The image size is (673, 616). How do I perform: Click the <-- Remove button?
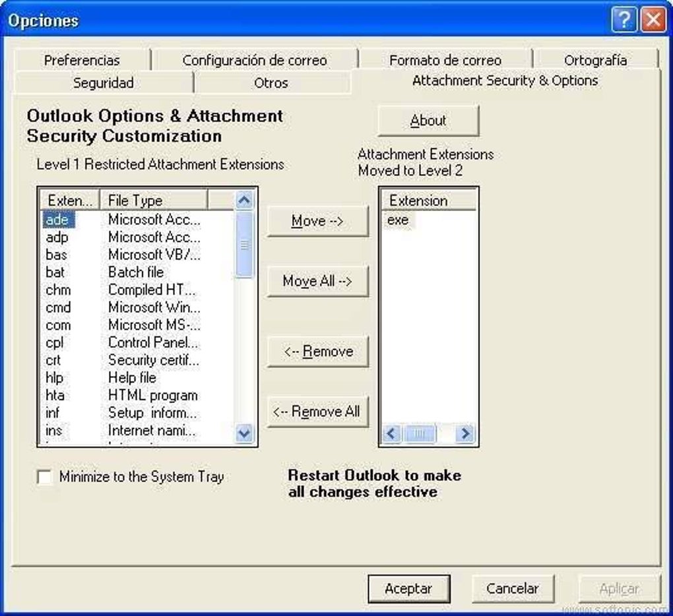[317, 352]
